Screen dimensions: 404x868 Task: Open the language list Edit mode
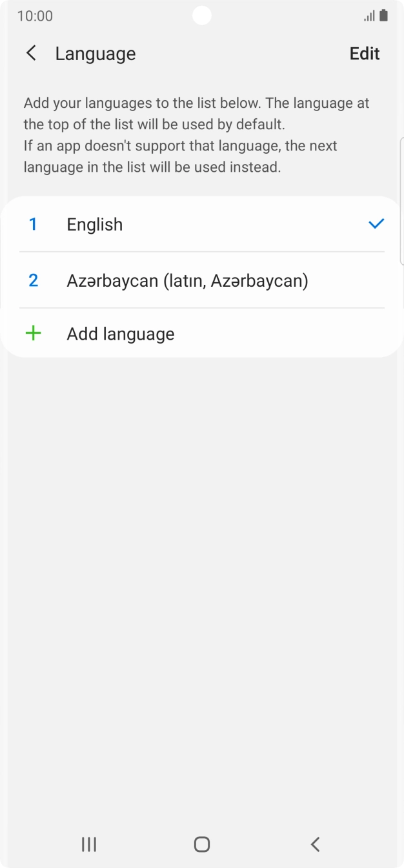click(x=364, y=53)
